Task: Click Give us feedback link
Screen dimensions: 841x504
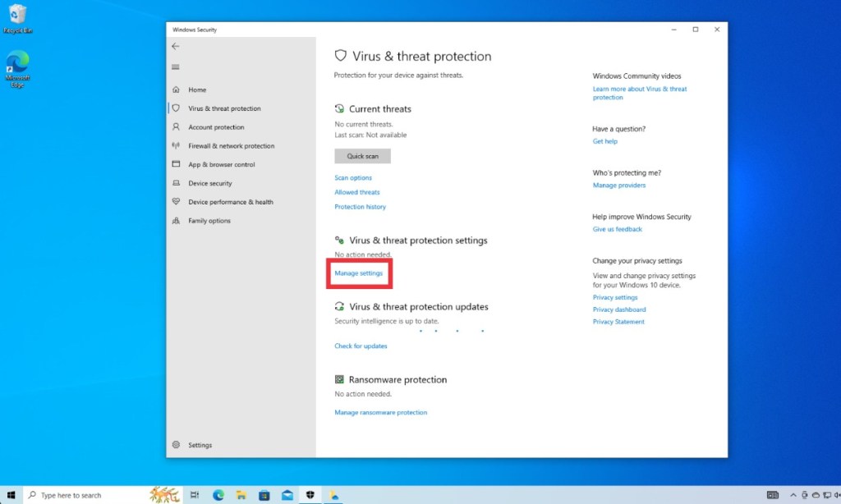Action: coord(617,230)
